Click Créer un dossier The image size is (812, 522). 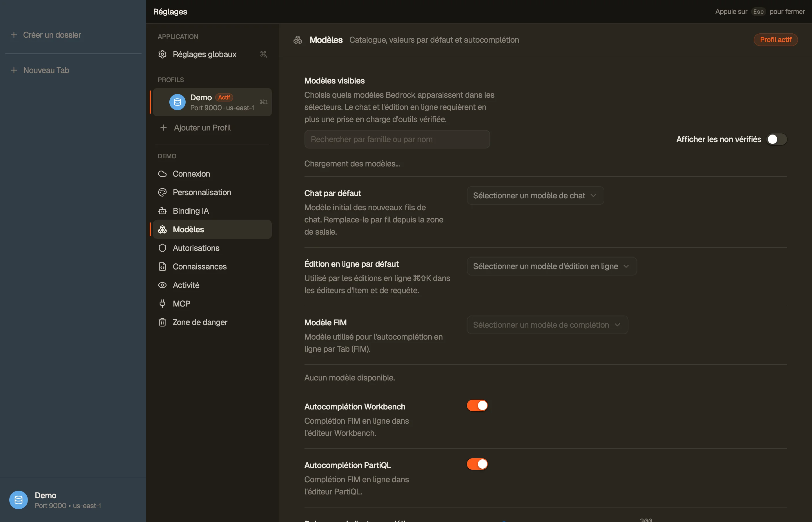point(73,35)
